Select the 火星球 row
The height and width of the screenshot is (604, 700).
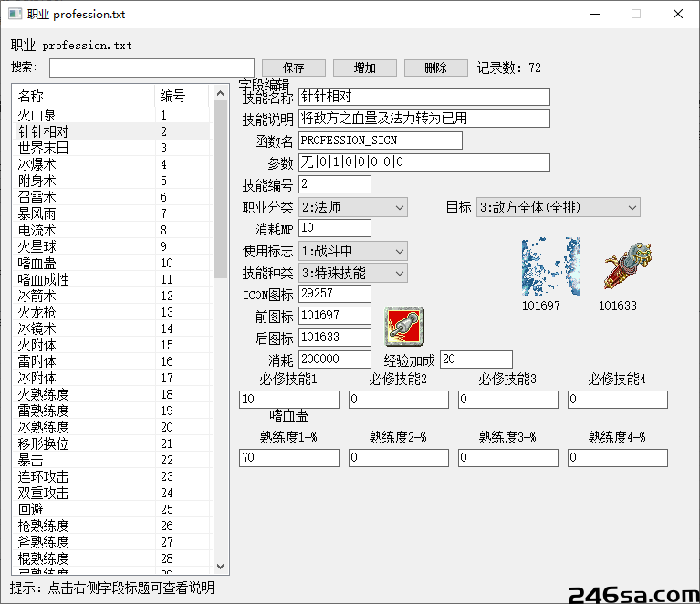(x=111, y=246)
